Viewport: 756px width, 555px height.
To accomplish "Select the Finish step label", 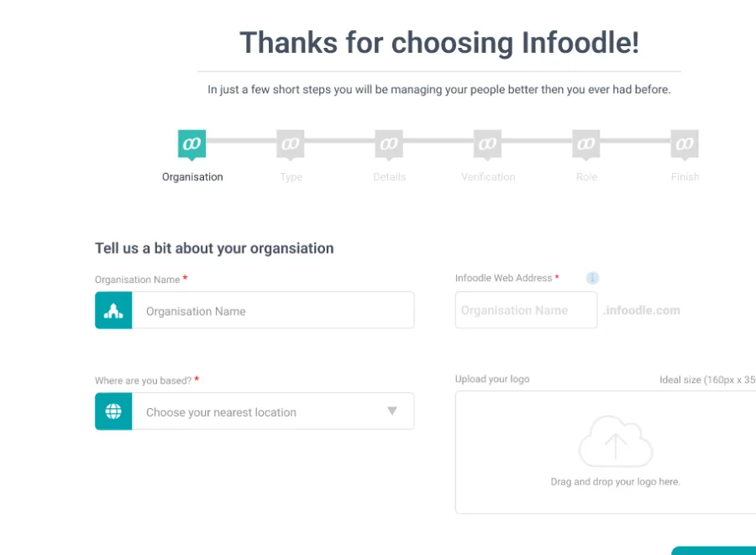I will coord(685,177).
